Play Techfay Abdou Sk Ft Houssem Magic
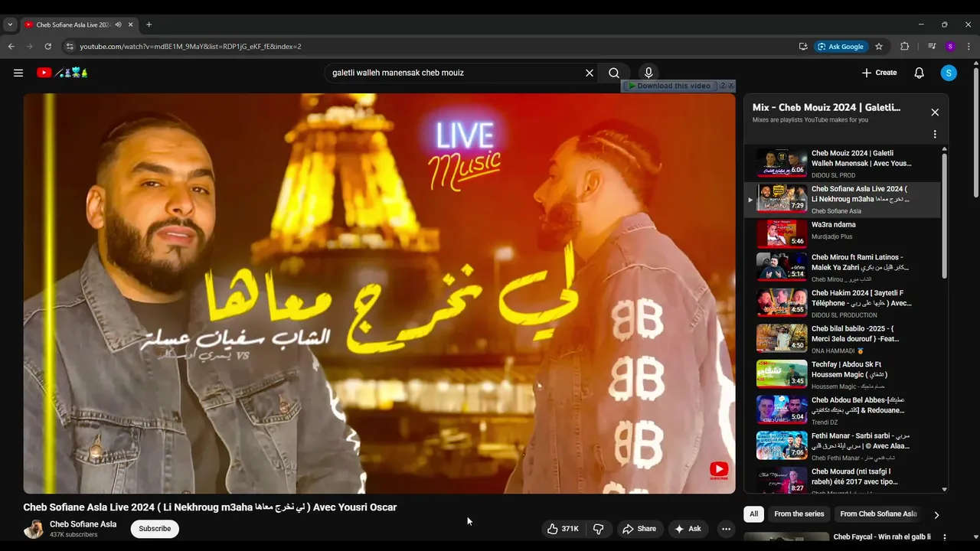The width and height of the screenshot is (980, 551). click(x=842, y=375)
